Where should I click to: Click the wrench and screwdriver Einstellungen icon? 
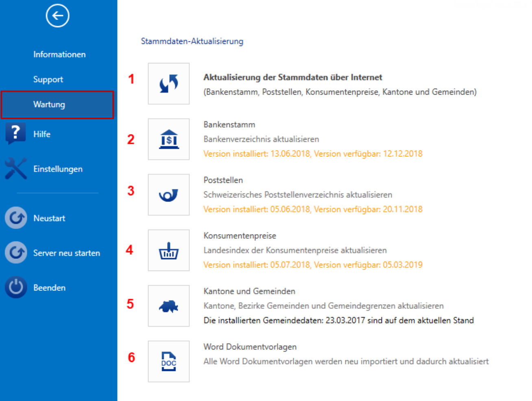(x=16, y=169)
